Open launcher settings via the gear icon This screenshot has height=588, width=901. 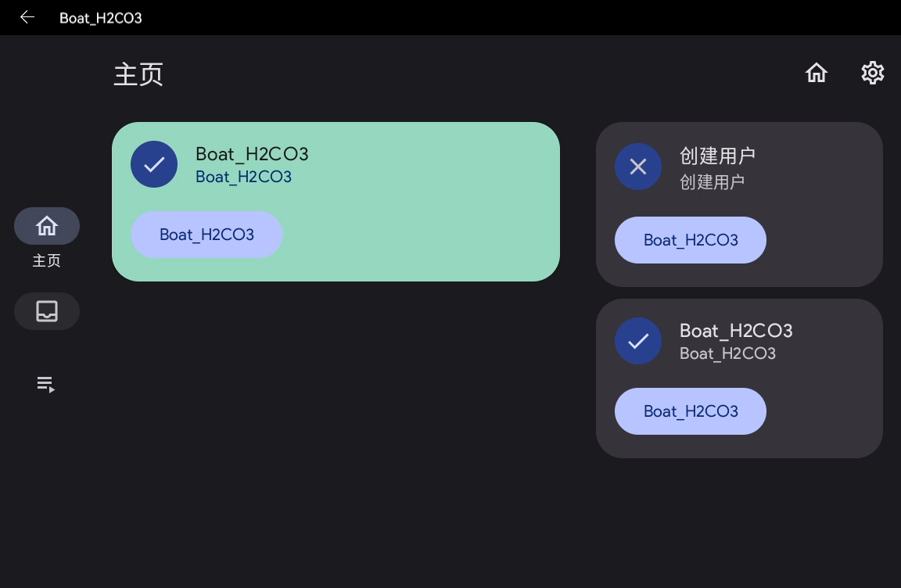point(872,72)
